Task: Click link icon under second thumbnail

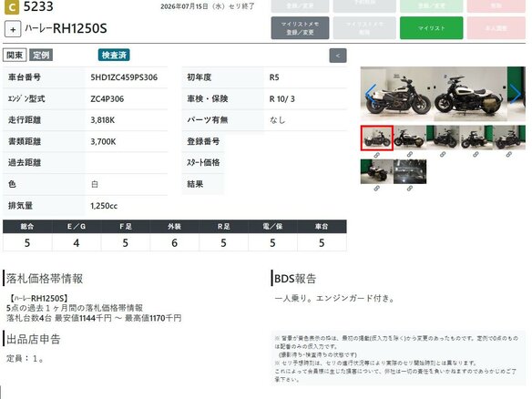Action: [x=410, y=155]
